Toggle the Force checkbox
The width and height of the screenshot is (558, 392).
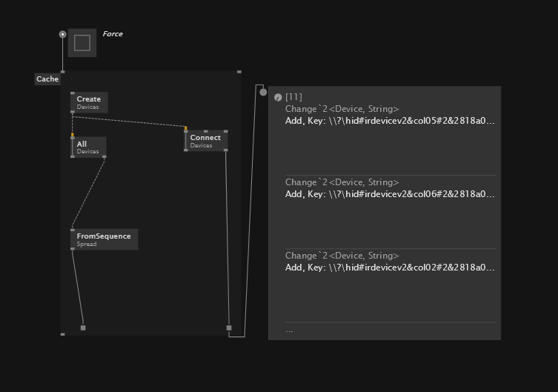(x=82, y=43)
